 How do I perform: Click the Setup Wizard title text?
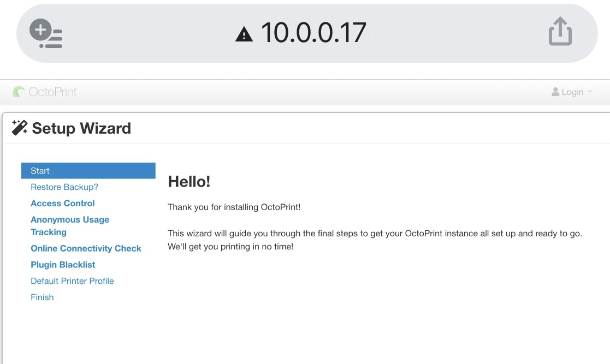(x=81, y=128)
